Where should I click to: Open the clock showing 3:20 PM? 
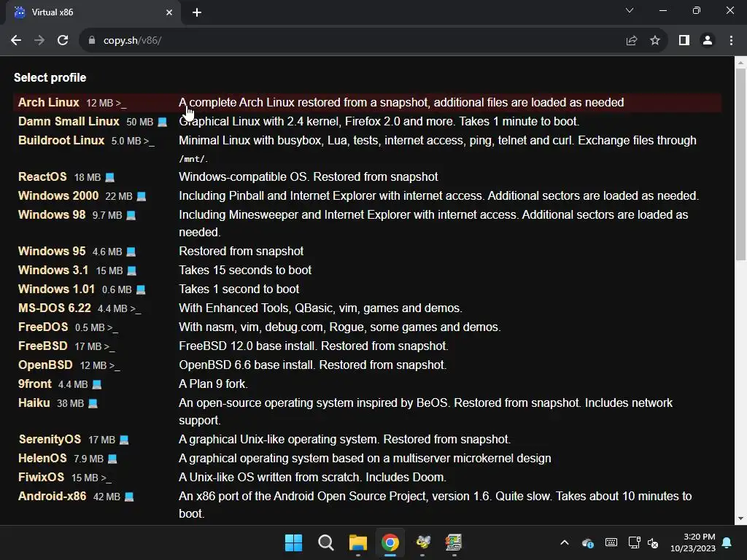pyautogui.click(x=693, y=542)
